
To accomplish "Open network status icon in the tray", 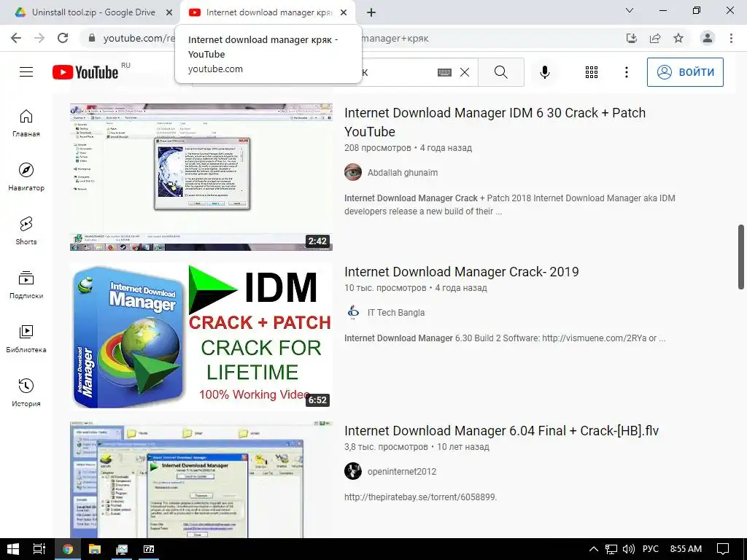I will (611, 549).
